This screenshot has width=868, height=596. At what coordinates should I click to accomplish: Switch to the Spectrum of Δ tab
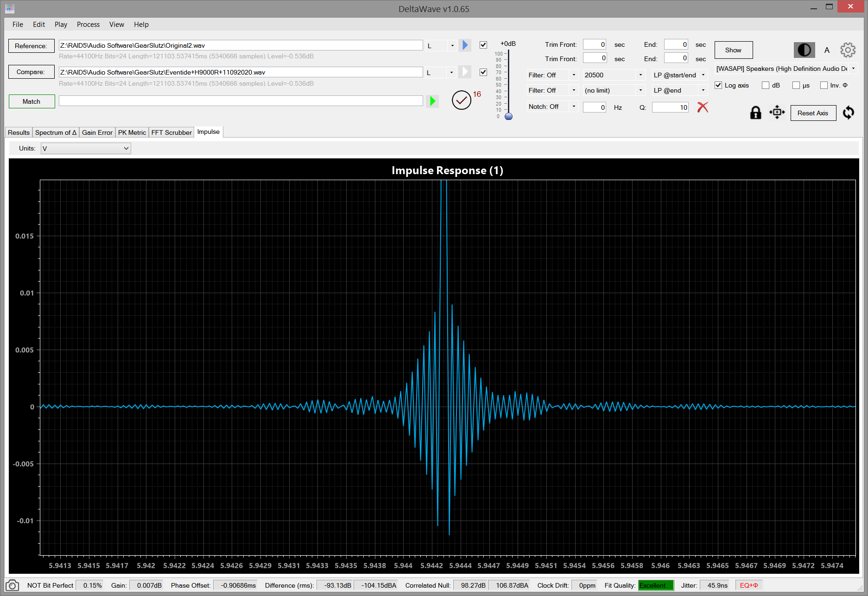(56, 132)
